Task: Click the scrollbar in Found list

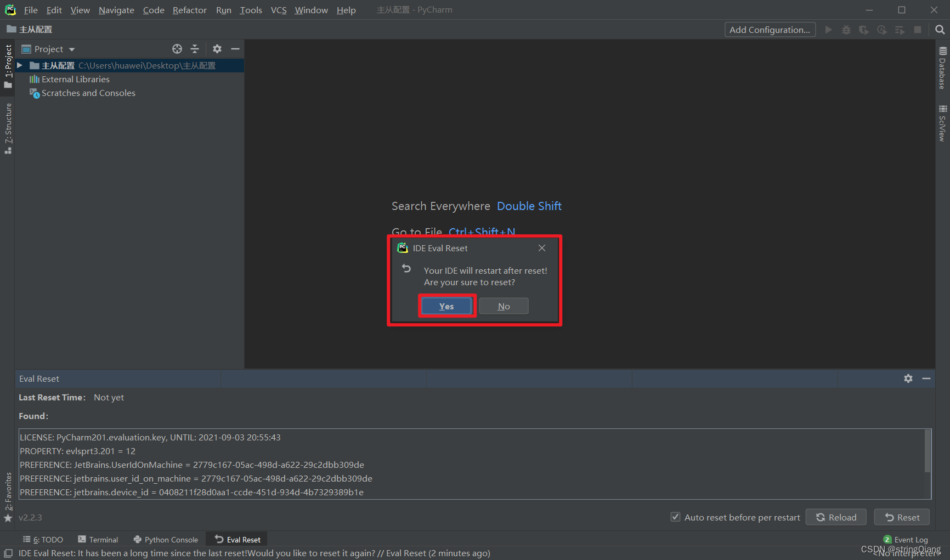Action: [x=928, y=451]
